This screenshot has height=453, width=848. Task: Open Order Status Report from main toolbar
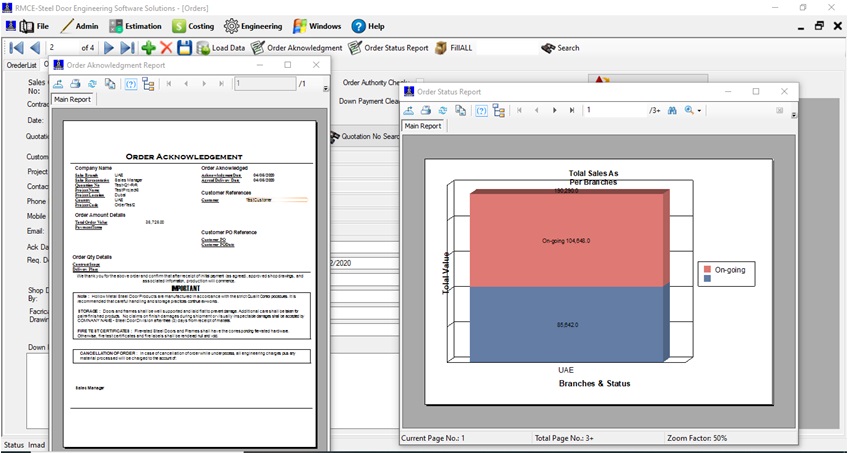(x=388, y=48)
